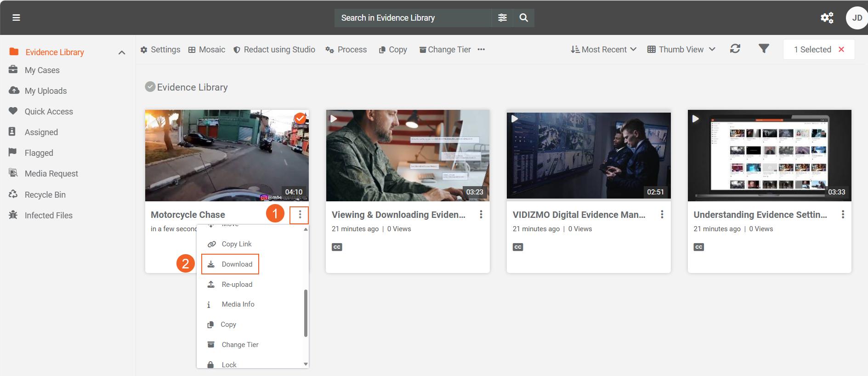Open the Most Recent sort dropdown
868x376 pixels.
[x=603, y=49]
